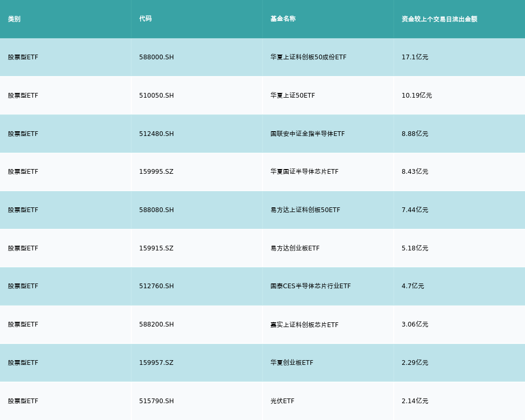Open 华夏国证半导体芯片ETF fund entry
The height and width of the screenshot is (420, 525).
pyautogui.click(x=304, y=172)
